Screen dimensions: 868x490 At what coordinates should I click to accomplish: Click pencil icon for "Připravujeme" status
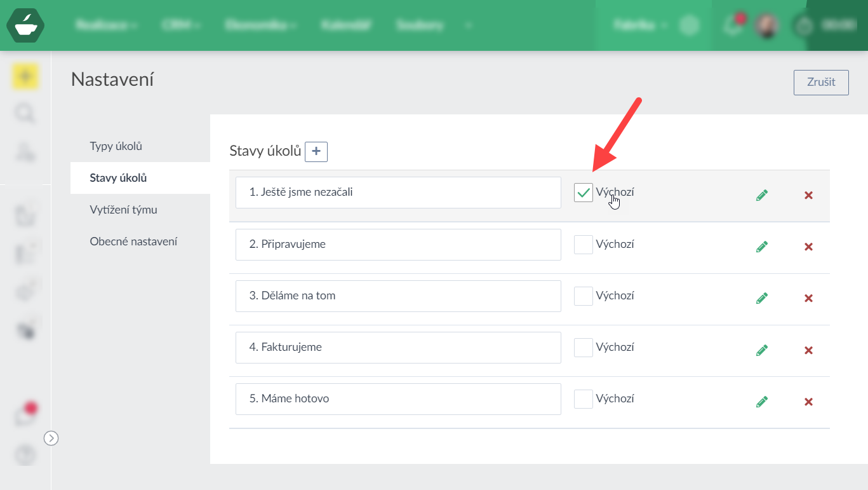pos(762,247)
